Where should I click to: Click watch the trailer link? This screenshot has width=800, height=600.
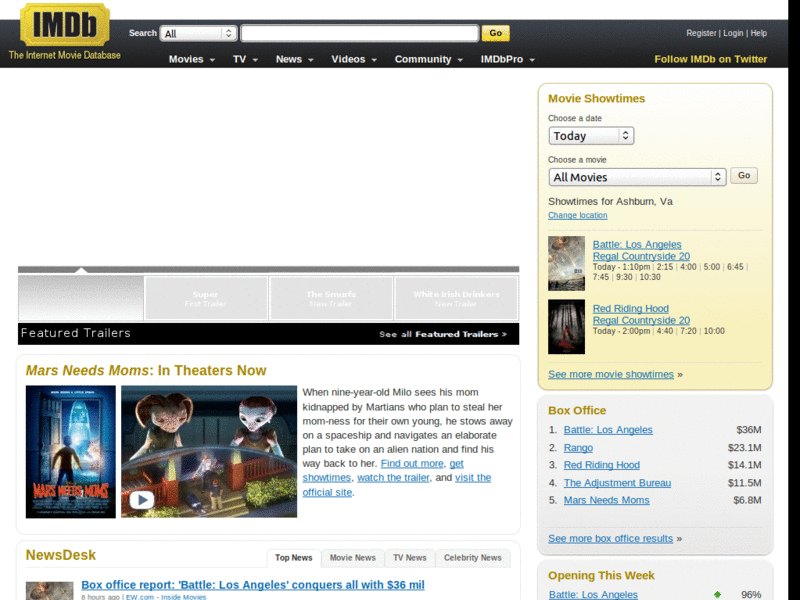pyautogui.click(x=393, y=478)
